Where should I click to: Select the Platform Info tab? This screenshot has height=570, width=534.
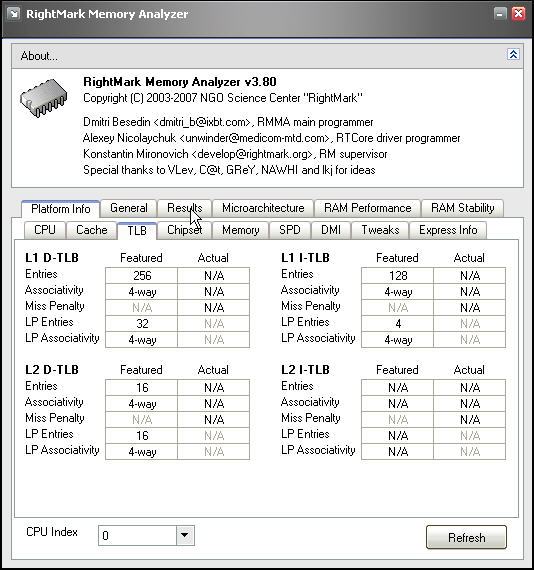pos(61,209)
